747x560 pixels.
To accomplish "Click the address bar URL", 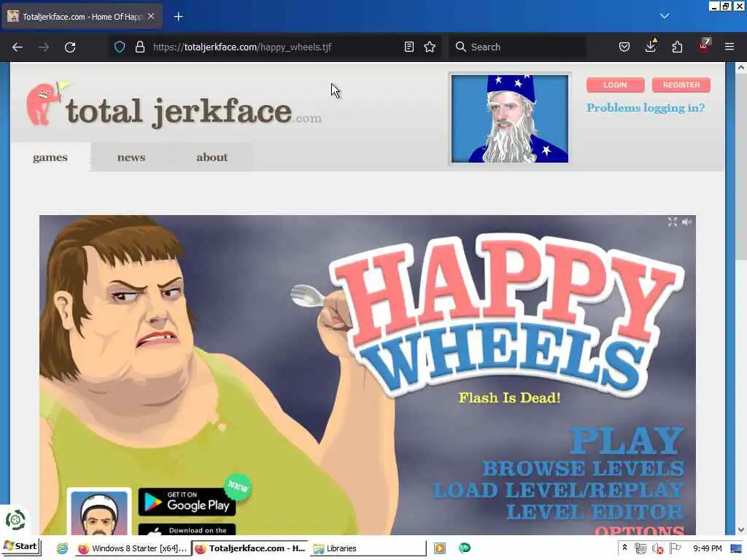I will click(x=242, y=47).
